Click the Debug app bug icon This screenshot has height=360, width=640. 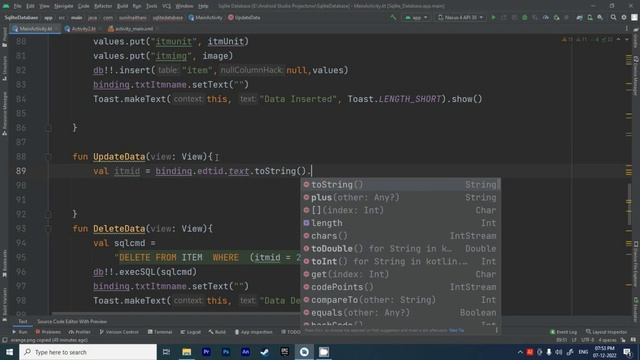click(x=525, y=18)
